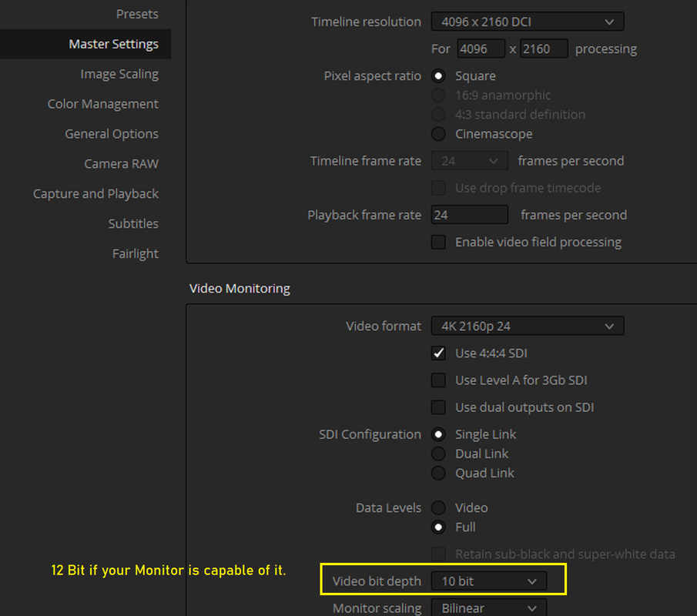Select 4:3 standard definition option
The height and width of the screenshot is (616, 697).
click(x=438, y=114)
